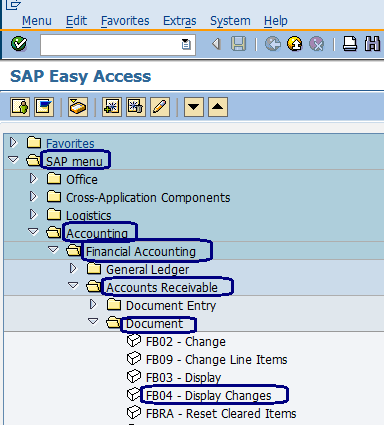384x427 pixels.
Task: Select FB09 - Change Line Items transaction
Action: (x=217, y=360)
